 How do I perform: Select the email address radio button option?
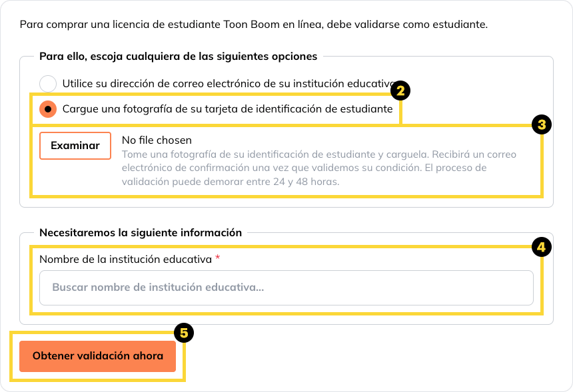48,84
